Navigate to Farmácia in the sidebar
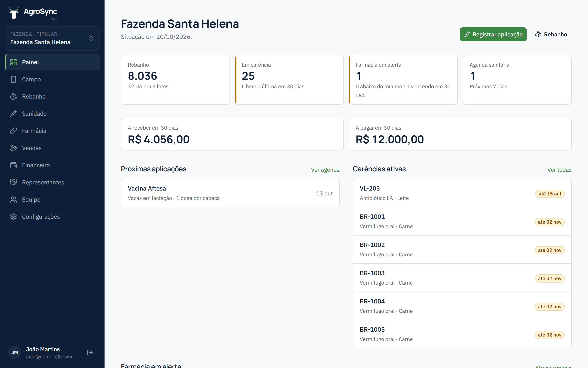588x368 pixels. point(52,131)
